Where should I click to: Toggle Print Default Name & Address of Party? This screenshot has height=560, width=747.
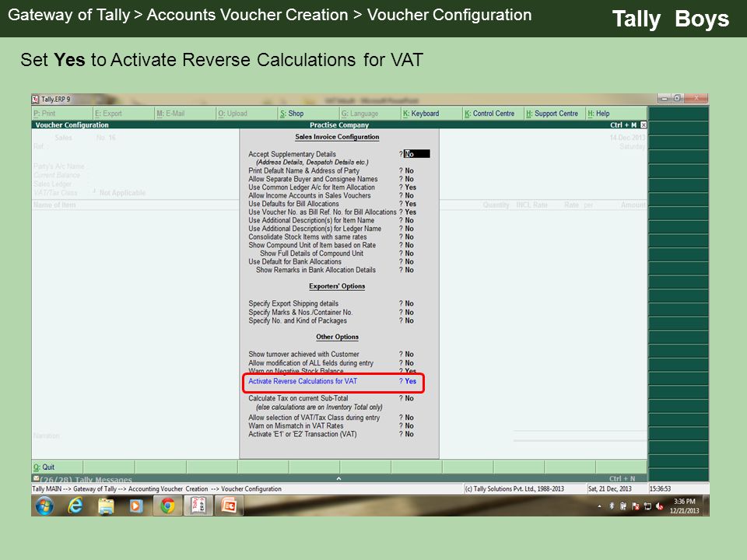click(x=409, y=170)
